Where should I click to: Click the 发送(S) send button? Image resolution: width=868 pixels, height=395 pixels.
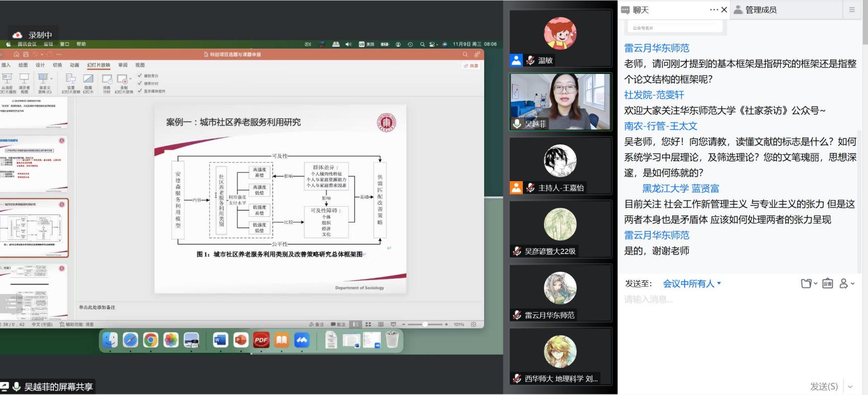pyautogui.click(x=824, y=386)
